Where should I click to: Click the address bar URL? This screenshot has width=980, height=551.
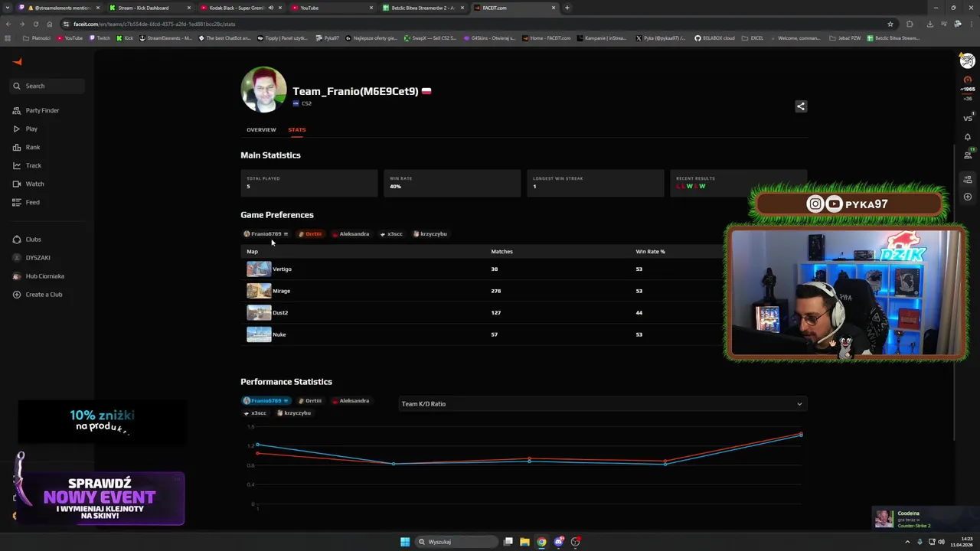coord(154,24)
